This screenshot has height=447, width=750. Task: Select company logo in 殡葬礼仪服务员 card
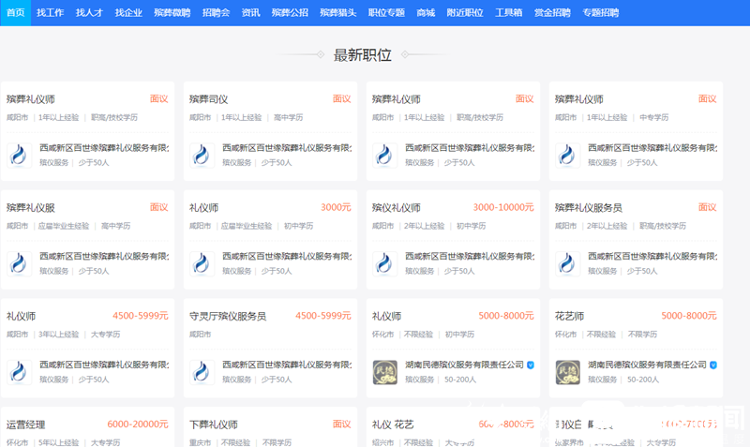point(567,263)
